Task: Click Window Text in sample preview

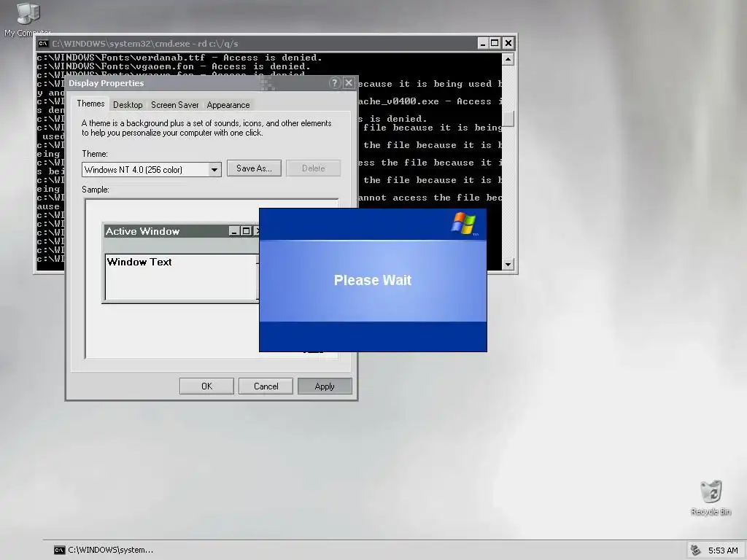Action: click(x=139, y=262)
